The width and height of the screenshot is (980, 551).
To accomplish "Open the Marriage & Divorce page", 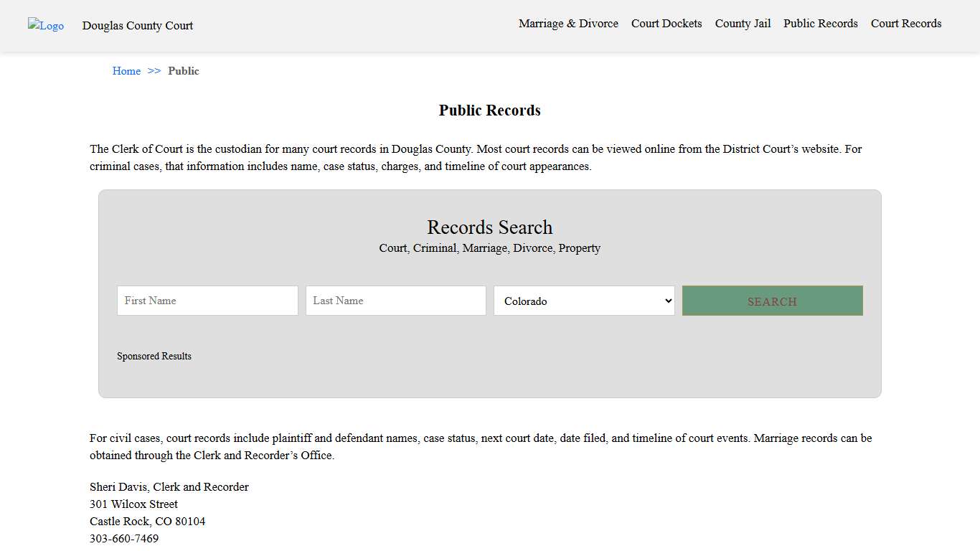I will [x=568, y=23].
